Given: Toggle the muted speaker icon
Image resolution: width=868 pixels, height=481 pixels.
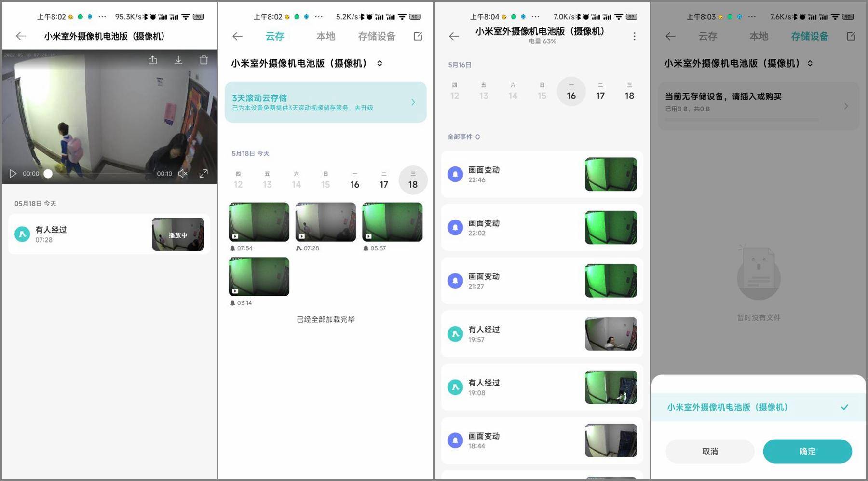Looking at the screenshot, I should click(x=183, y=174).
